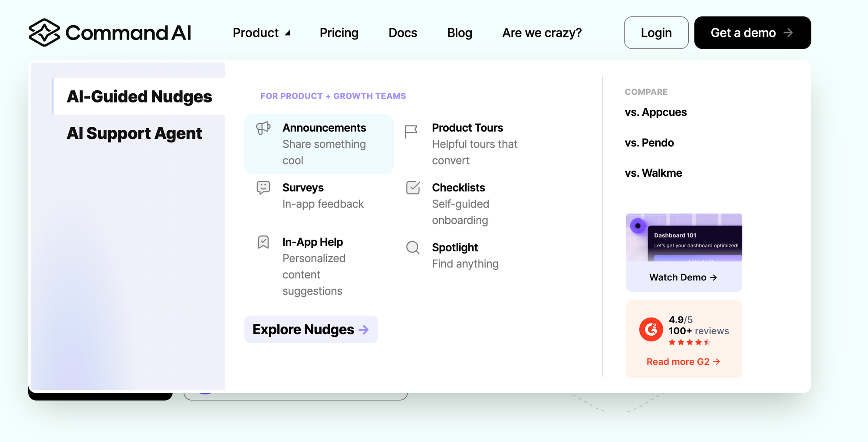Viewport: 868px width, 442px height.
Task: Click the Get a demo button
Action: coord(753,33)
